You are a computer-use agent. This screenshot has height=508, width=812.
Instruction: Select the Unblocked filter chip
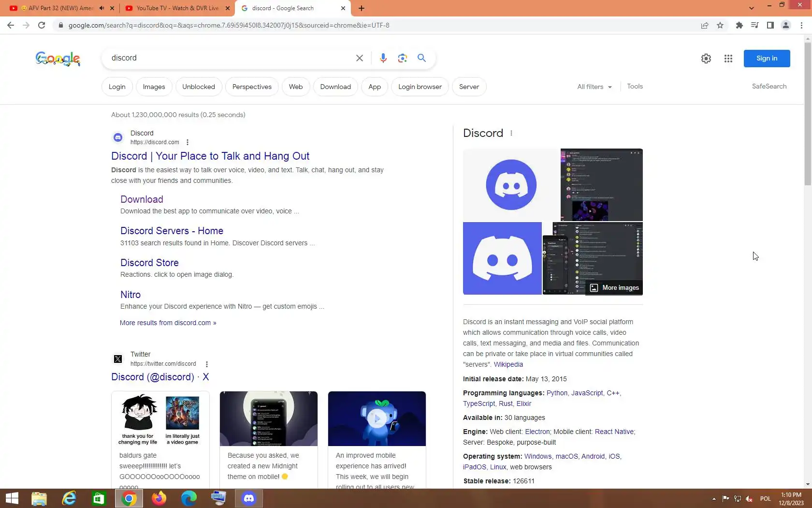click(199, 87)
